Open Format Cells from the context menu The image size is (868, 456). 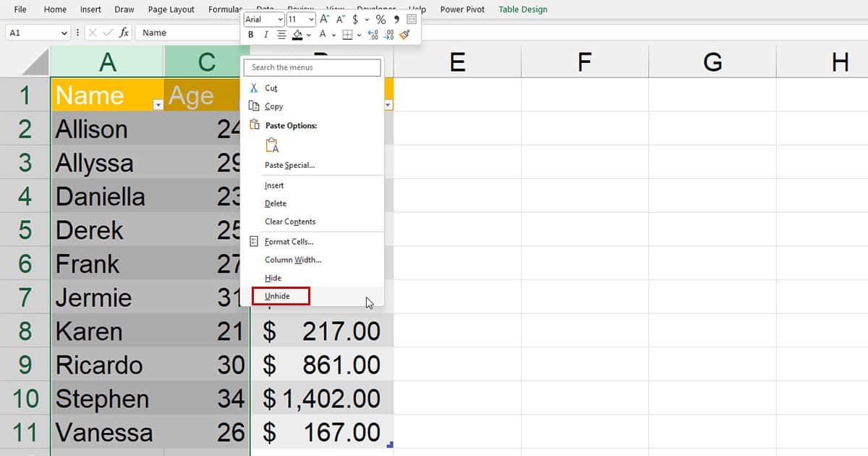[x=289, y=242]
